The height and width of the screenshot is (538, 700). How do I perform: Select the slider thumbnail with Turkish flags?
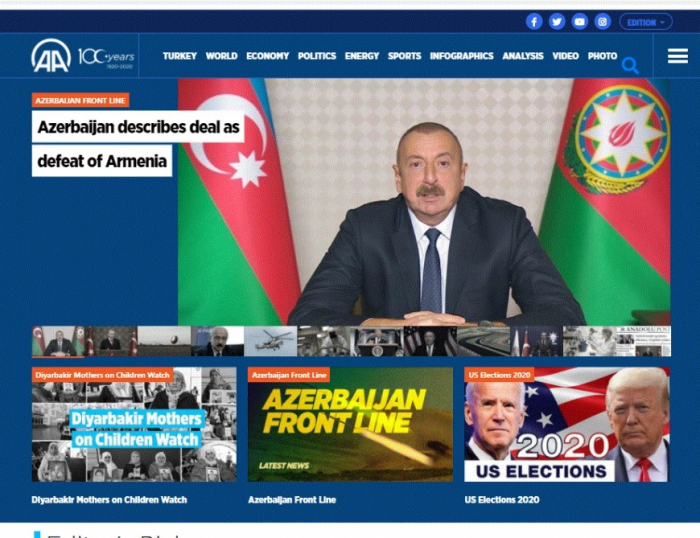pos(111,342)
